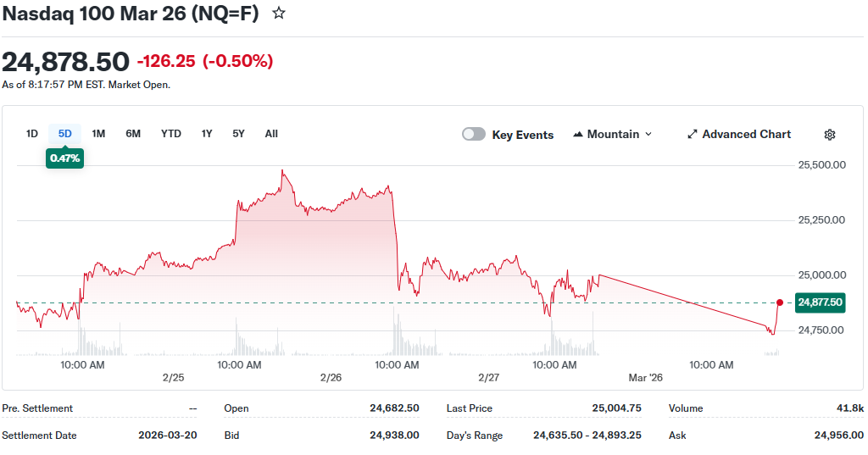This screenshot has height=455, width=868.
Task: Click the Last Price value 25,004.75
Action: pyautogui.click(x=617, y=408)
